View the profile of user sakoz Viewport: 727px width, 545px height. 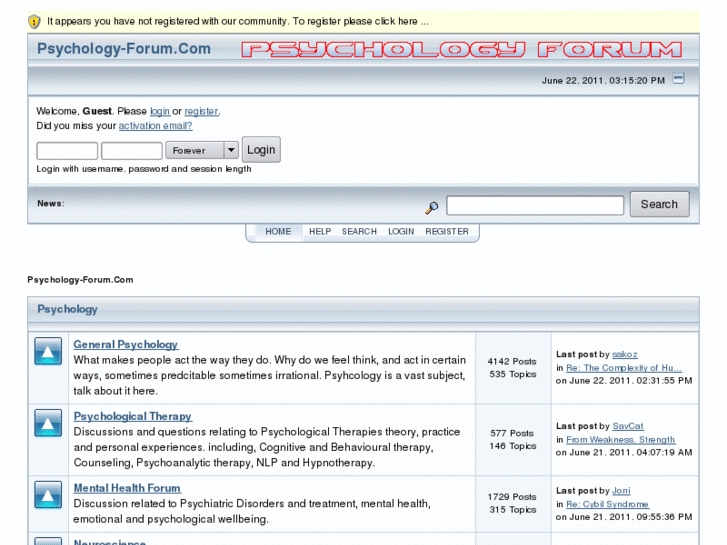pos(625,354)
